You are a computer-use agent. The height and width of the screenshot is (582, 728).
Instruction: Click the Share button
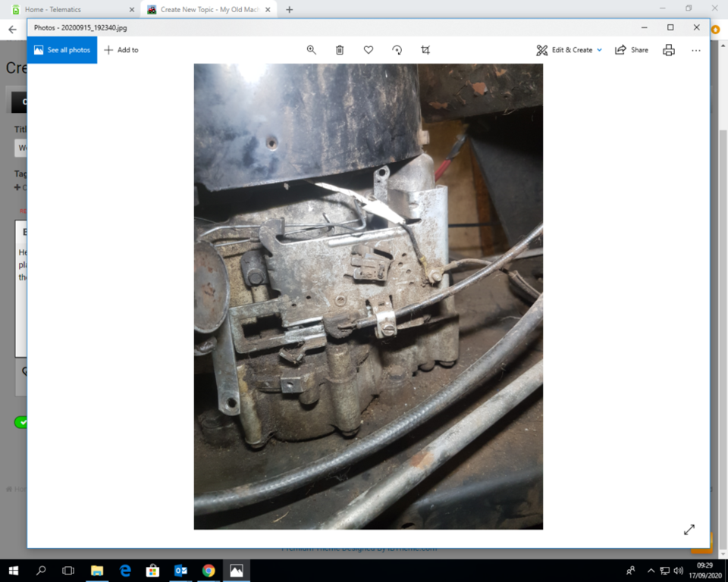631,50
